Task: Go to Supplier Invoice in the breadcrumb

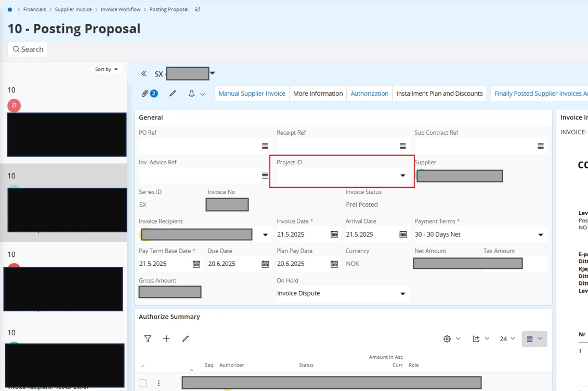Action: pyautogui.click(x=73, y=9)
